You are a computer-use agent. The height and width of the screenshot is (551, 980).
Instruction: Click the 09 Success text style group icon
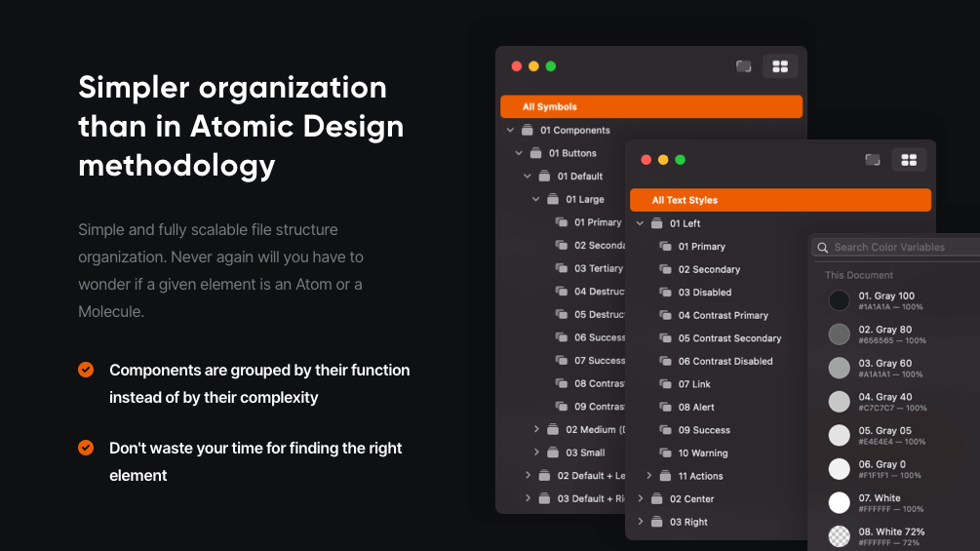click(666, 430)
